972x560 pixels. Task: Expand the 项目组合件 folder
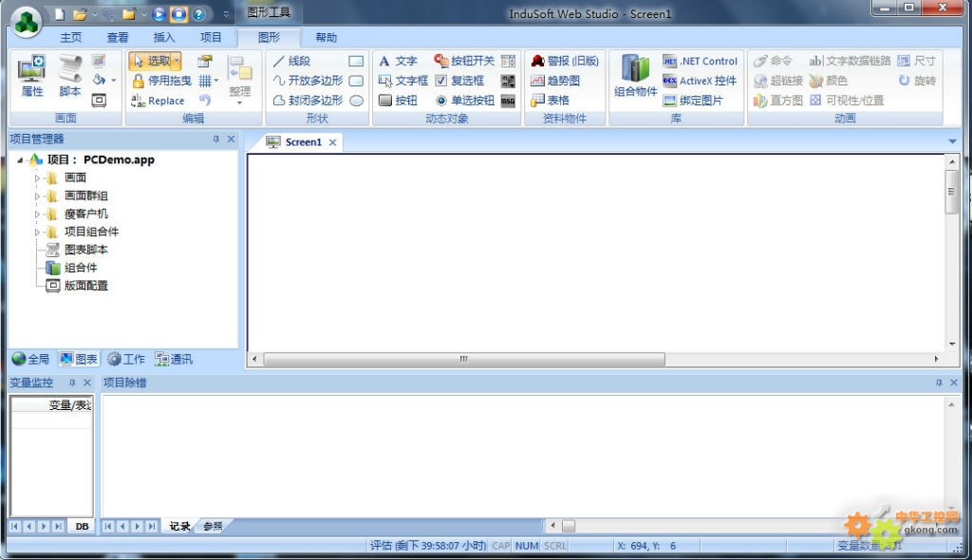tap(37, 232)
